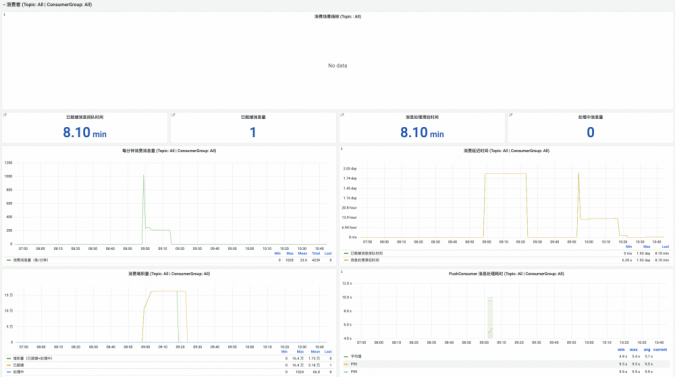The width and height of the screenshot is (675, 377).
Task: Open external link icon on the stat panel showing 0
Action: [x=511, y=115]
